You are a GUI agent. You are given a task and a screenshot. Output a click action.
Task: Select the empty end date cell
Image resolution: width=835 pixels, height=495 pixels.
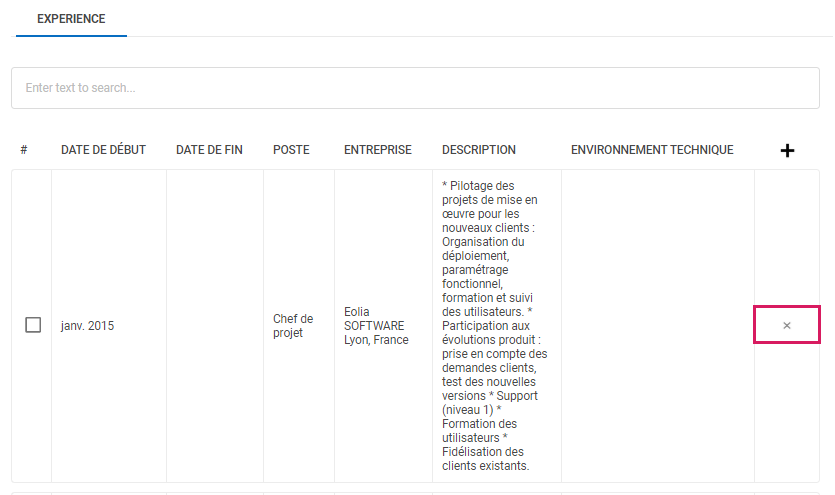214,326
